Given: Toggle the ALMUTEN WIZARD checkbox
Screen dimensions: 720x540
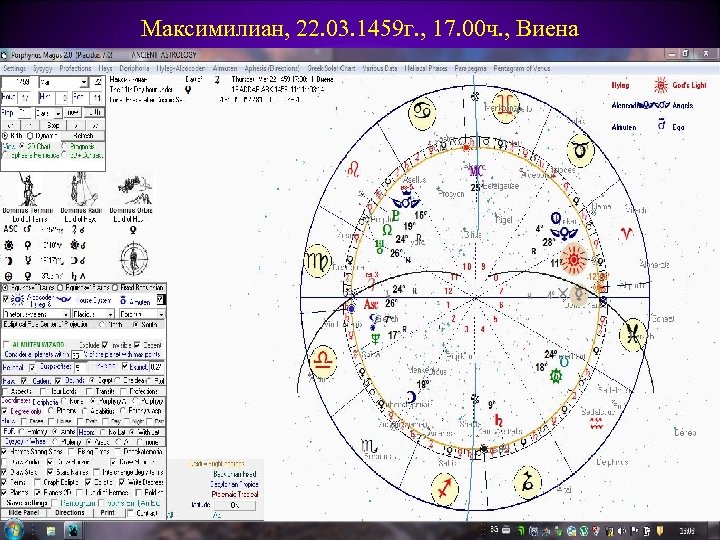Looking at the screenshot, I should tap(6, 344).
